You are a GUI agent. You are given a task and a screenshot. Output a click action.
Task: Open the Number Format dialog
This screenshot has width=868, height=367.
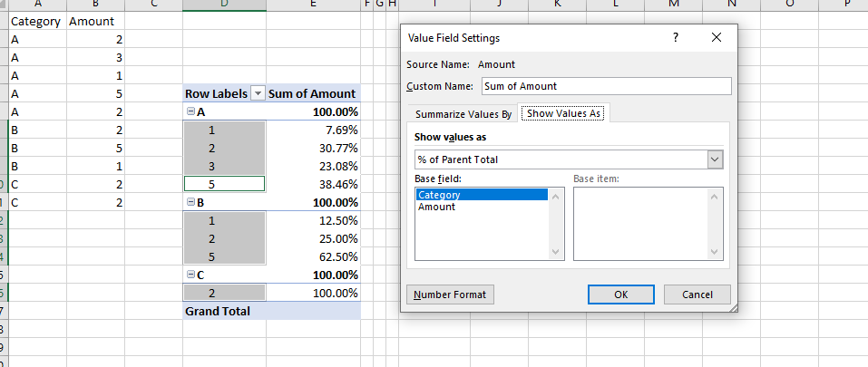pyautogui.click(x=450, y=295)
